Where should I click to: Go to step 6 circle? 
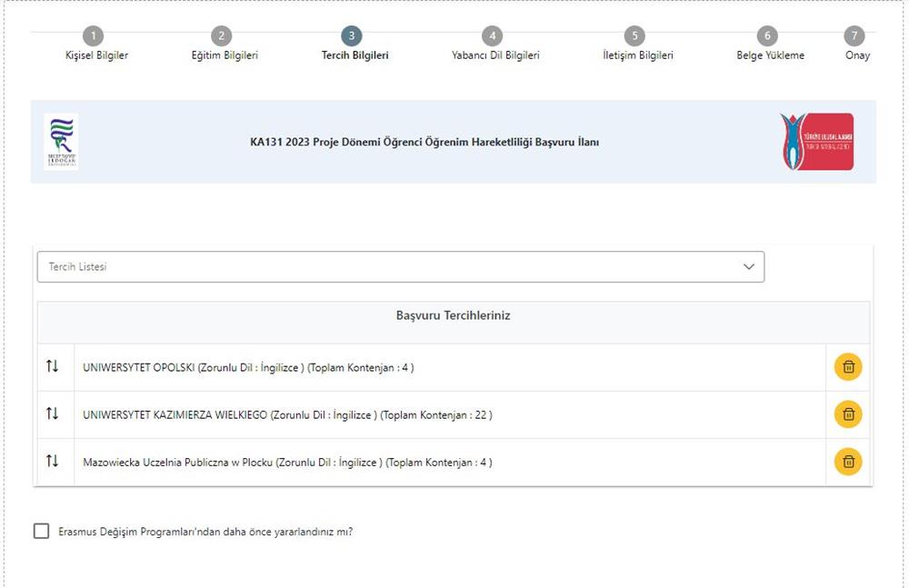[x=767, y=36]
